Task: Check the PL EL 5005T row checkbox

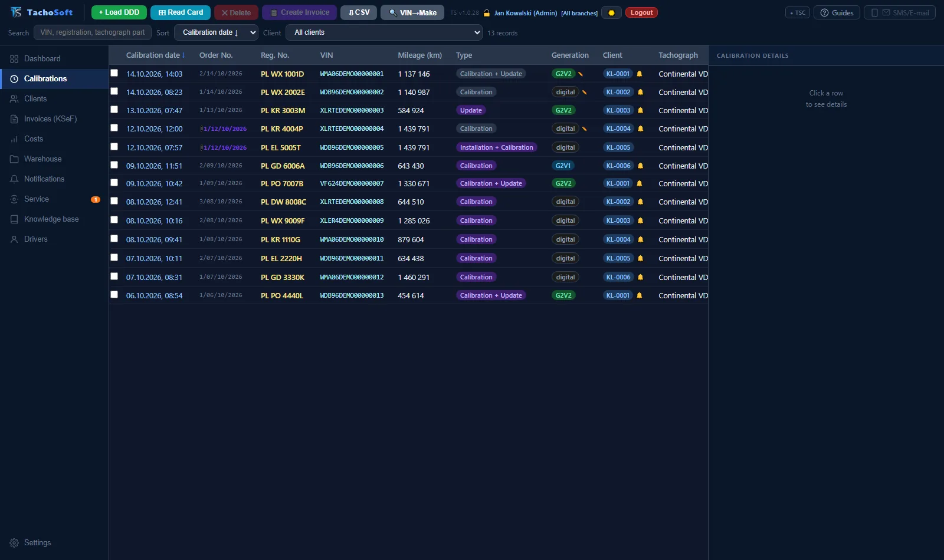Action: [114, 147]
